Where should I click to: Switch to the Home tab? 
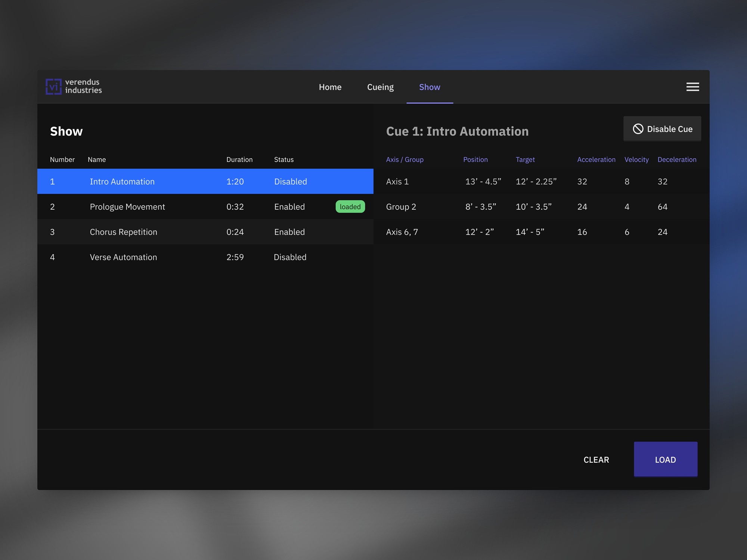point(330,87)
